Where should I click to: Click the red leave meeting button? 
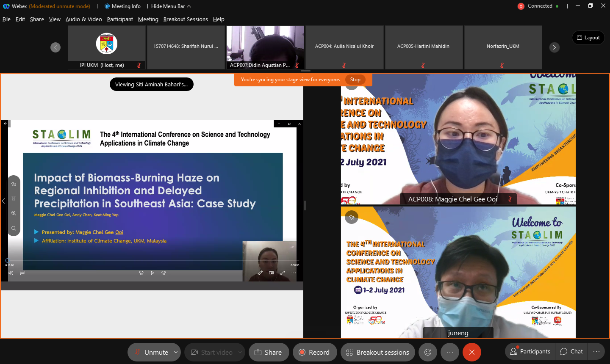(x=471, y=352)
